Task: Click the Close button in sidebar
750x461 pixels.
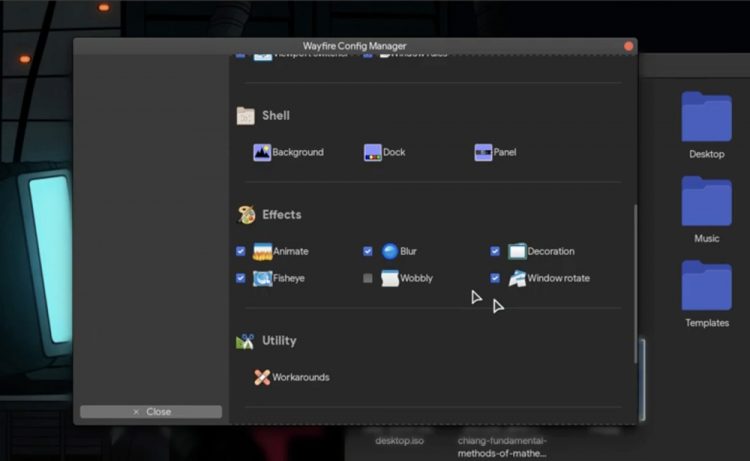Action: pos(151,412)
